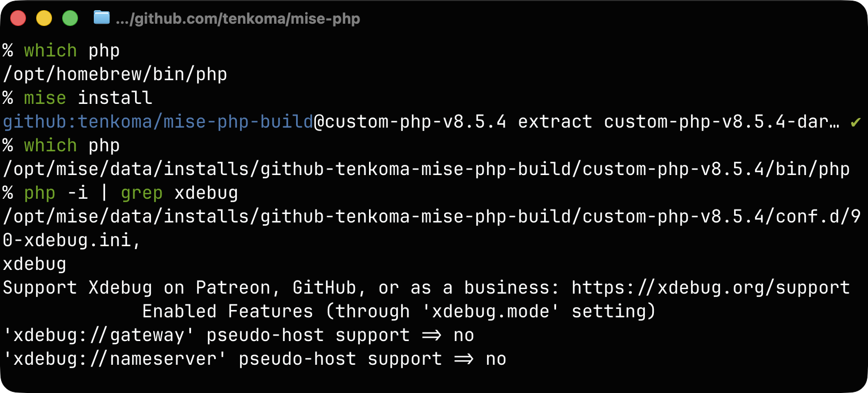The width and height of the screenshot is (868, 393).
Task: Click the green maximize window button
Action: pos(70,18)
